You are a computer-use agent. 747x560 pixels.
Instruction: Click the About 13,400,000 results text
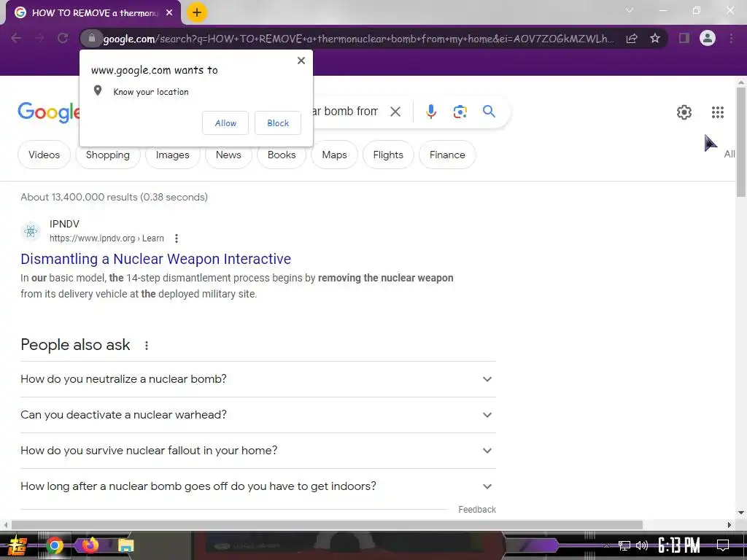tap(114, 197)
